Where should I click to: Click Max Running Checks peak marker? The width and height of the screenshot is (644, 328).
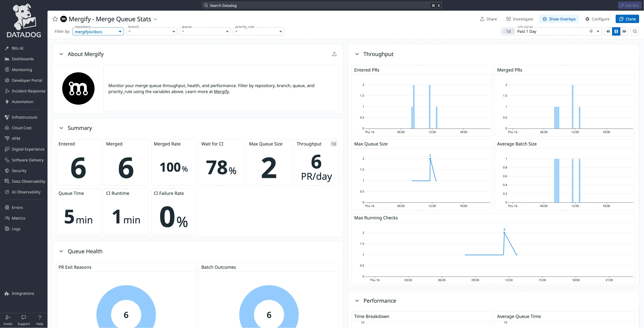coord(504,233)
